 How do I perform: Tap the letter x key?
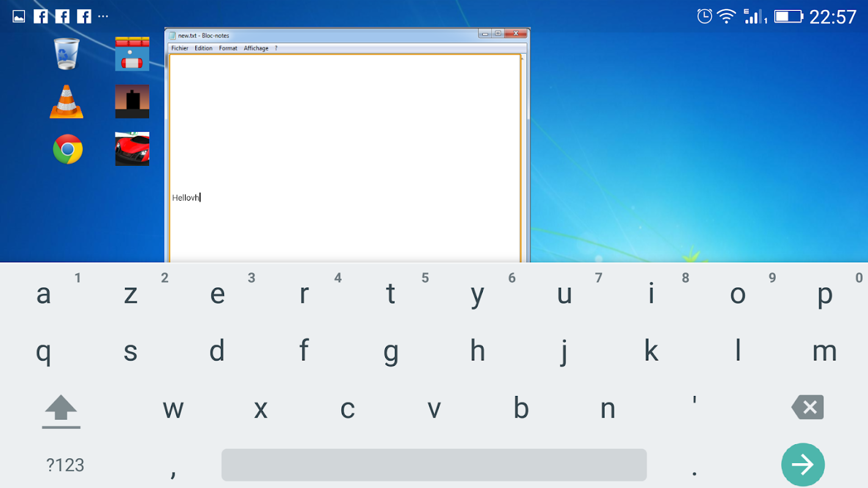(x=261, y=409)
